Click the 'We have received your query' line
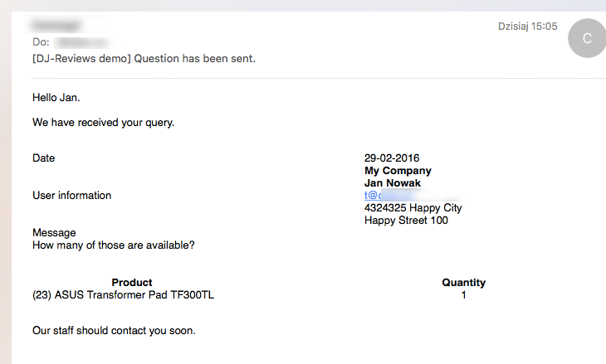 tap(103, 123)
